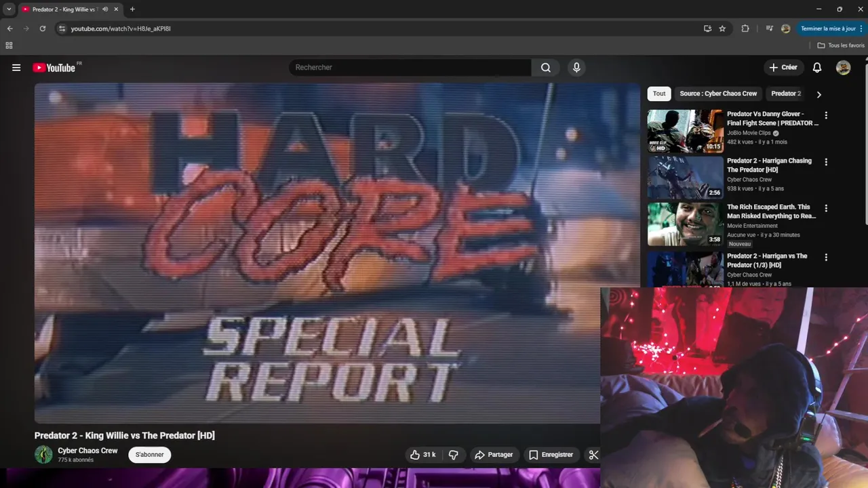Viewport: 868px width, 488px height.
Task: Open the YouTube account avatar menu
Action: click(843, 67)
